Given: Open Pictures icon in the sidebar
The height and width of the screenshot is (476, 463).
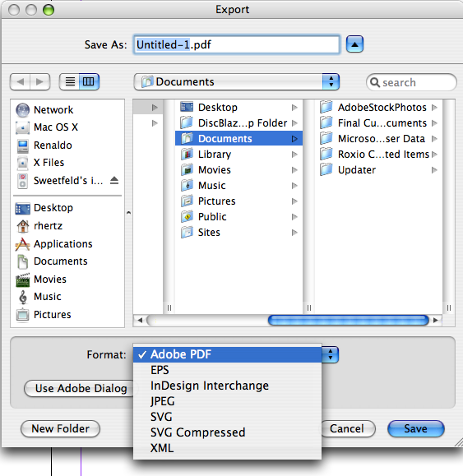Looking at the screenshot, I should tap(22, 315).
